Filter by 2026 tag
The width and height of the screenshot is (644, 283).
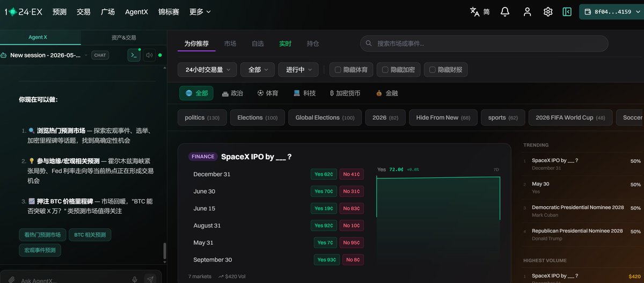pyautogui.click(x=386, y=118)
